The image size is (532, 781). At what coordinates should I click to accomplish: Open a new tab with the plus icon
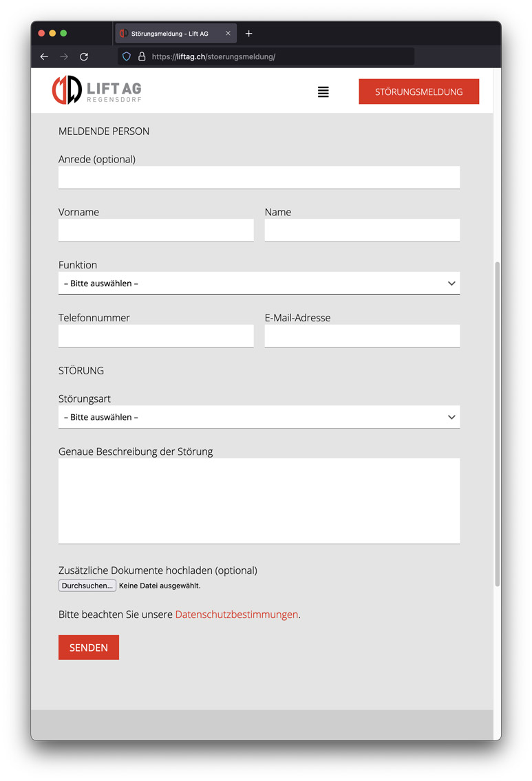coord(249,33)
